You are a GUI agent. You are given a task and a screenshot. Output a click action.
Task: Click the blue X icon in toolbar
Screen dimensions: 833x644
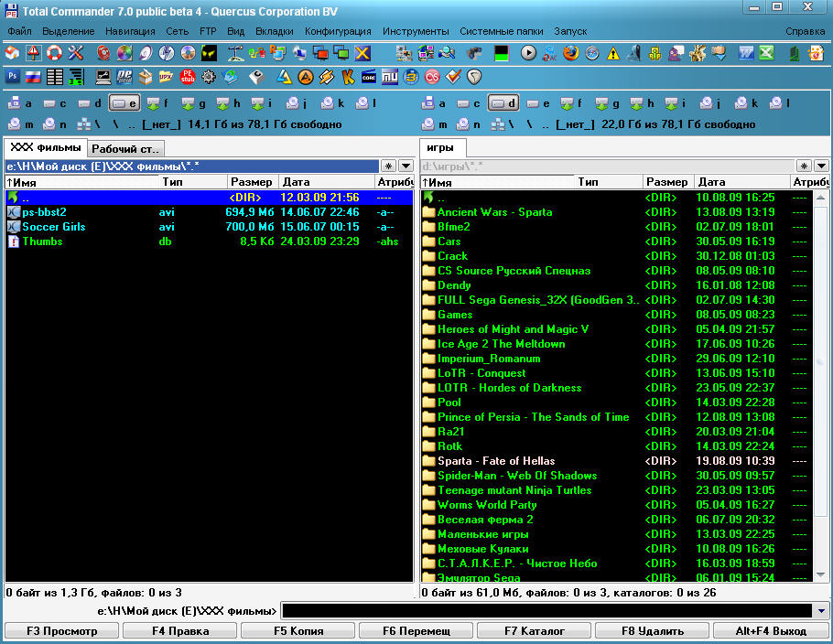(x=362, y=52)
